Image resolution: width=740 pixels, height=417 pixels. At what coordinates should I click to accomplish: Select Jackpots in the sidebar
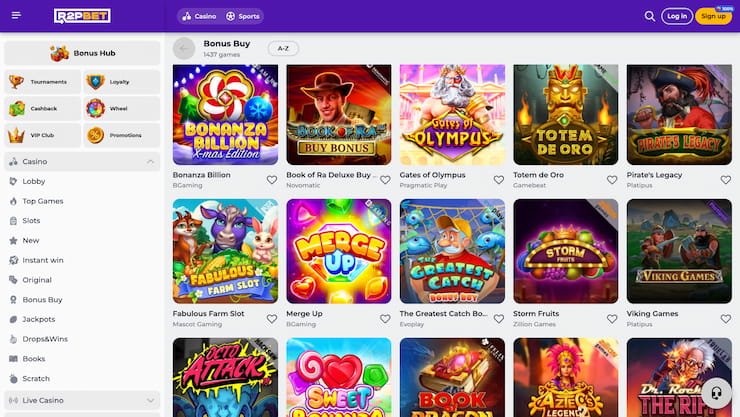39,319
